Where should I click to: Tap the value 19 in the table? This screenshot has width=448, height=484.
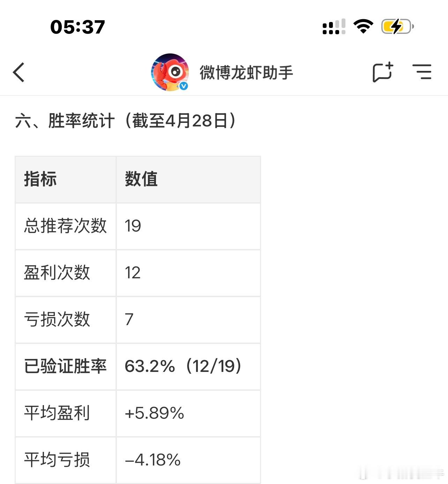click(132, 226)
